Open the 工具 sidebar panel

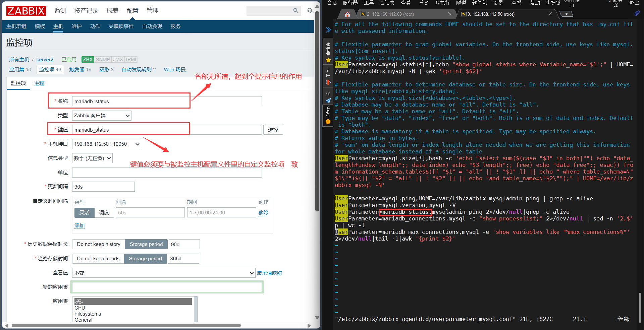328,77
